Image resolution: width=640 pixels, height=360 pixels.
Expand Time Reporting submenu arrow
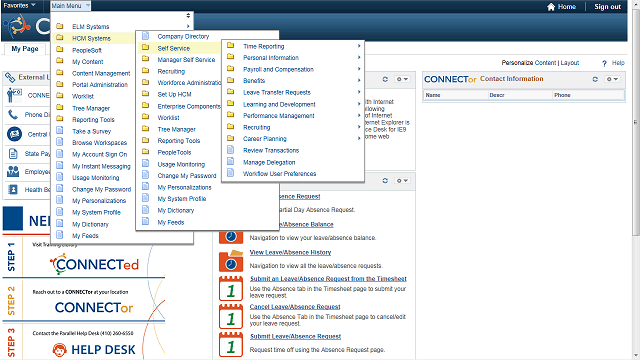point(359,46)
